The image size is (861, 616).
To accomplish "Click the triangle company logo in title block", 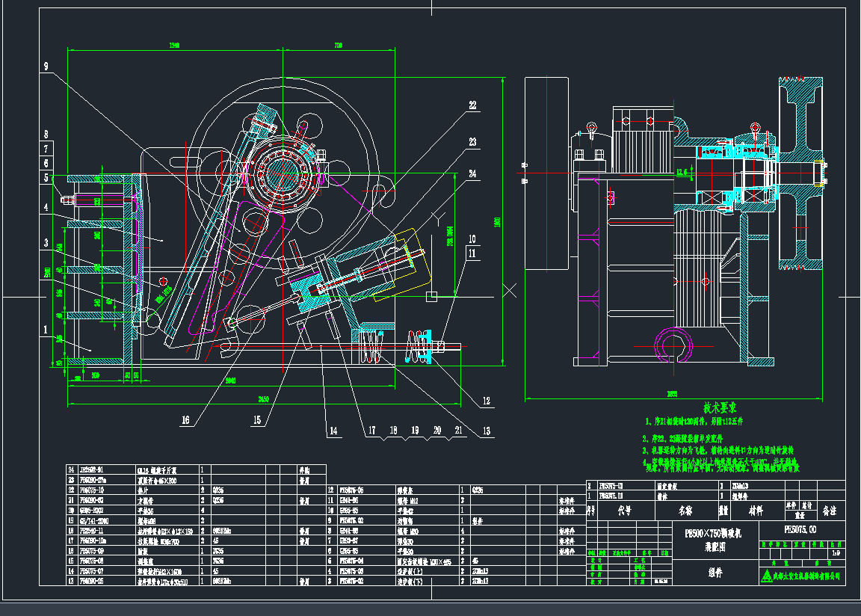I will (766, 575).
